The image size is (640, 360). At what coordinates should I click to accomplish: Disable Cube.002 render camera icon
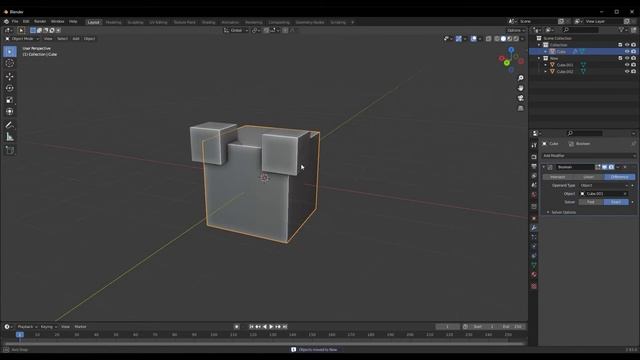pyautogui.click(x=633, y=71)
